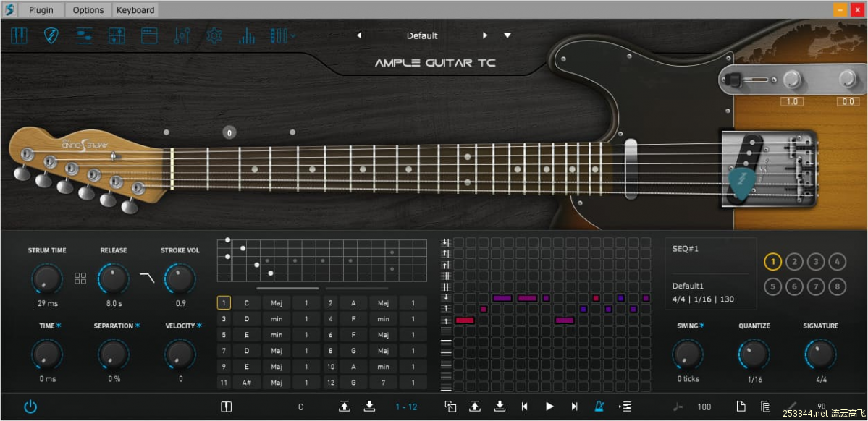868x421 pixels.
Task: Click the guitar knob valued 1.0
Action: [791, 79]
